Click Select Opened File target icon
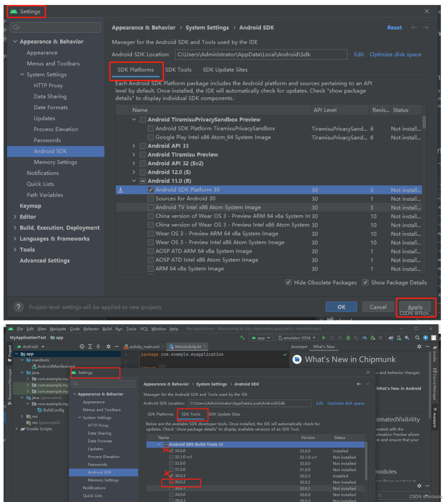The image size is (448, 502). (x=82, y=346)
